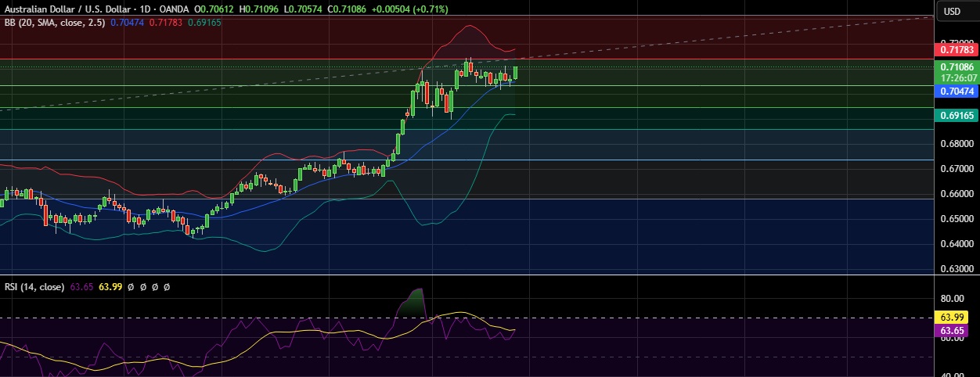Click the green overbought peak in RSI pane
The width and height of the screenshot is (980, 377).
(x=415, y=300)
